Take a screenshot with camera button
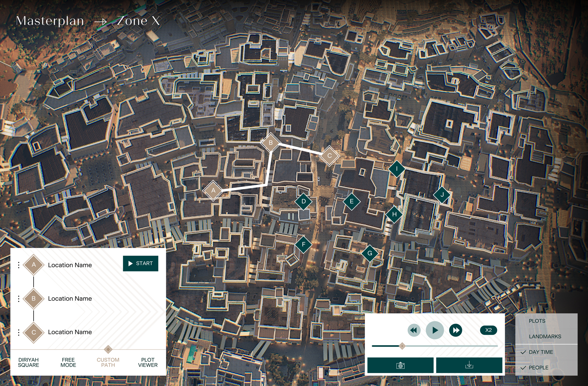The image size is (588, 386). tap(400, 365)
